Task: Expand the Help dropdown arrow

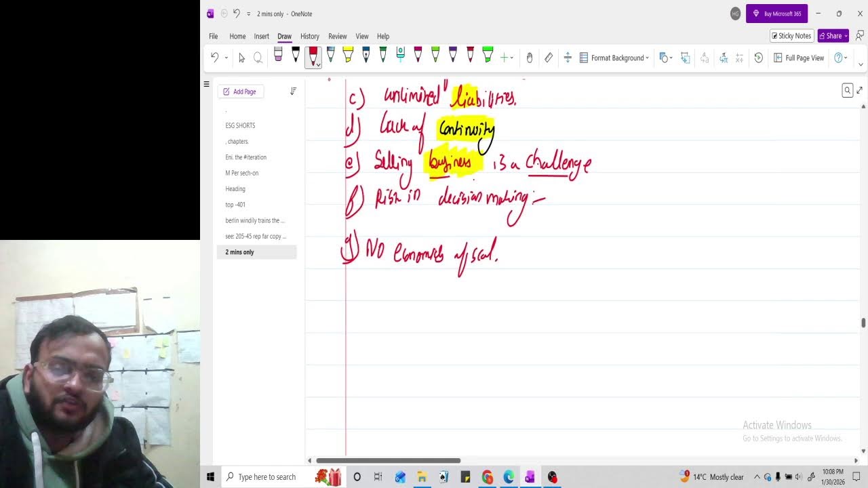Action: (847, 58)
